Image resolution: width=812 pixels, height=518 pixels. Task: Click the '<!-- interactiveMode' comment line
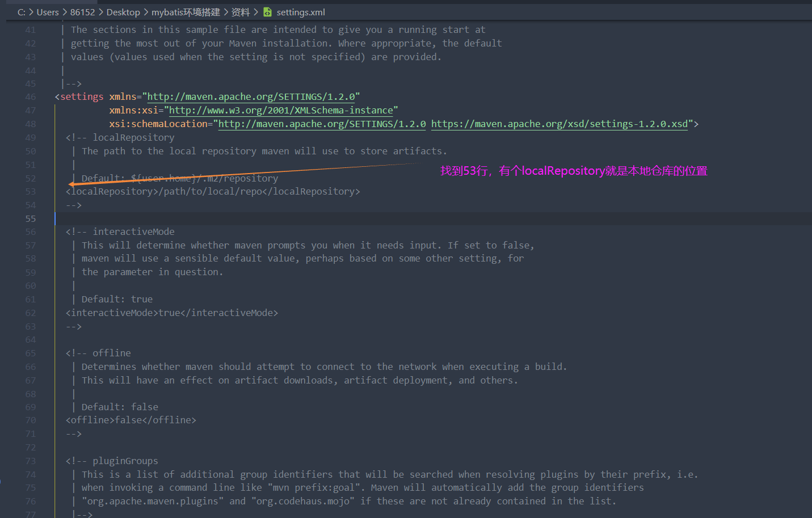point(120,232)
